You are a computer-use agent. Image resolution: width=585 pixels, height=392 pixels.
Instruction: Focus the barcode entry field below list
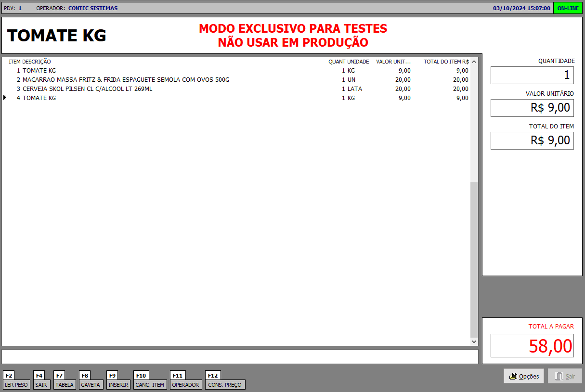240,356
